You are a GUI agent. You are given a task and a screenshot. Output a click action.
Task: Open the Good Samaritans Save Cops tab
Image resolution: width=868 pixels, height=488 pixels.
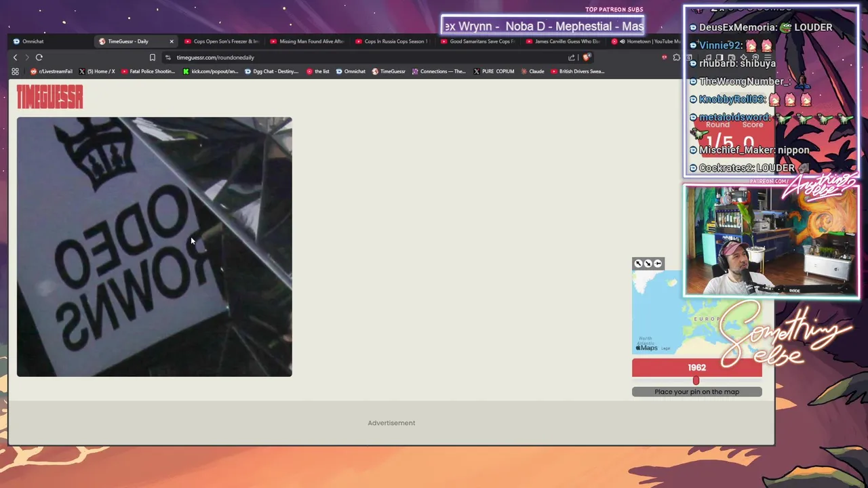478,41
